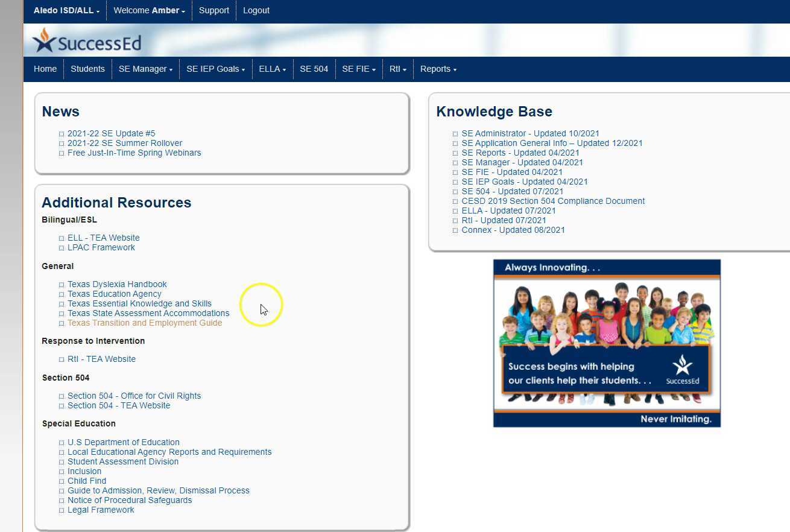Open the Reports dropdown
790x532 pixels.
coord(438,69)
